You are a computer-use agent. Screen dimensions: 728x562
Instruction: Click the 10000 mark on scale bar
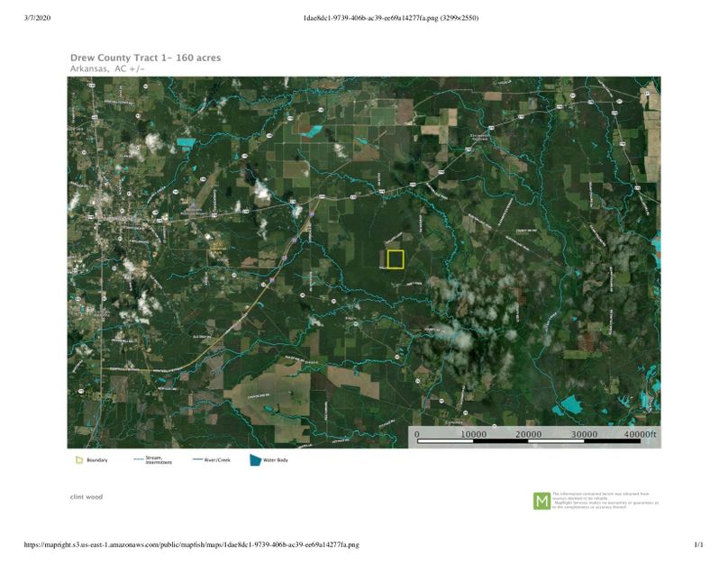[x=473, y=434]
